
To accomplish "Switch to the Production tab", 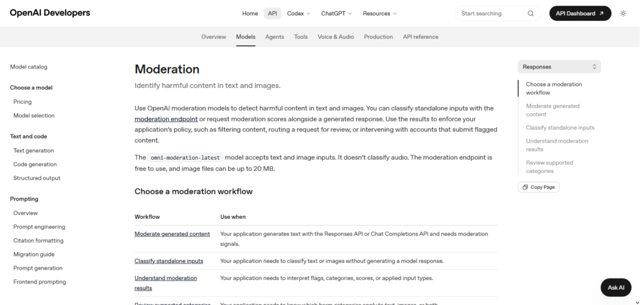I will coord(378,37).
